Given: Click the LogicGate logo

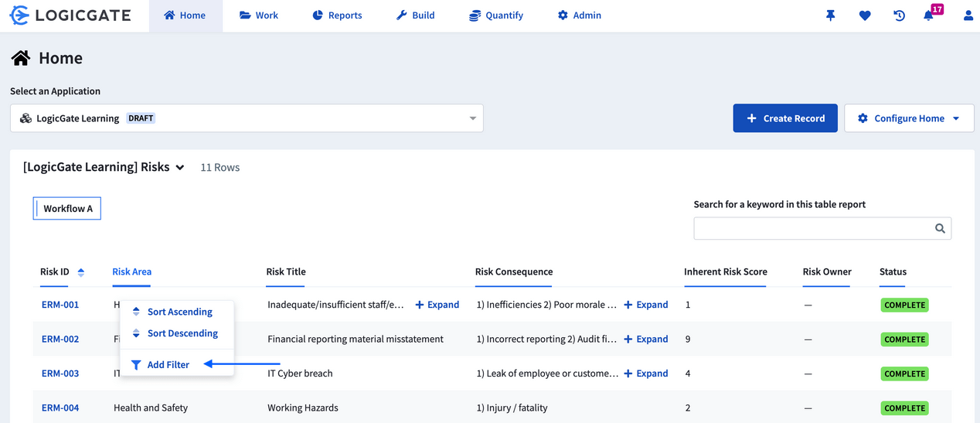Looking at the screenshot, I should click(x=70, y=15).
